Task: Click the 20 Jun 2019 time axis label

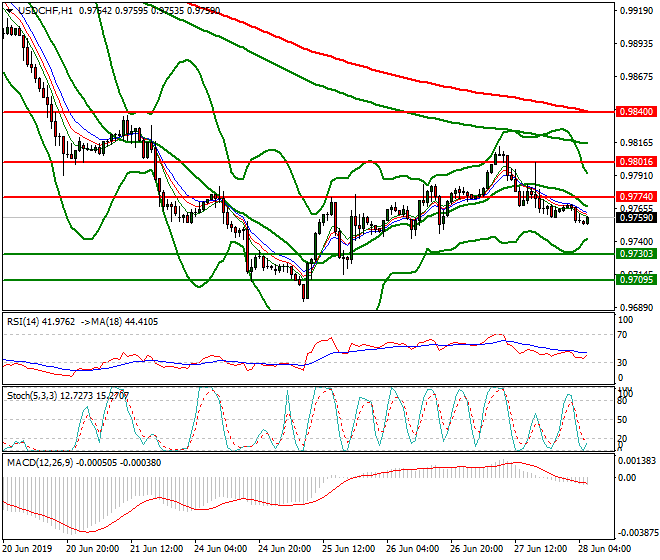Action: click(27, 549)
